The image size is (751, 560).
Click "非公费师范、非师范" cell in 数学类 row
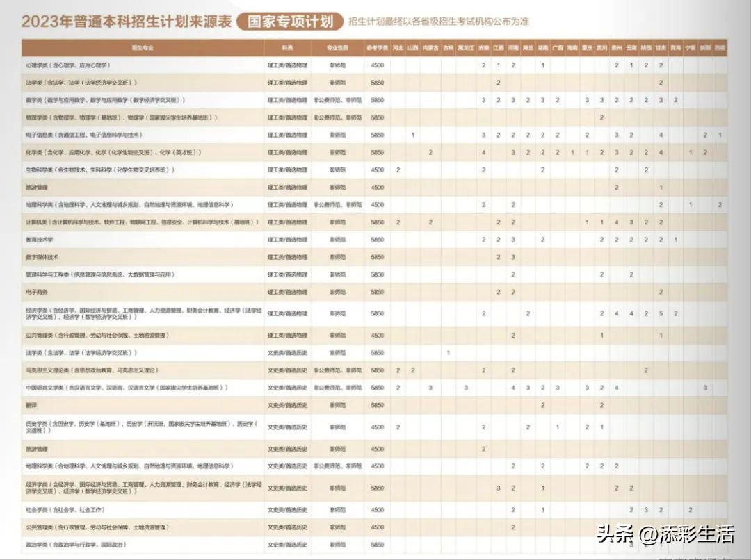pos(339,101)
